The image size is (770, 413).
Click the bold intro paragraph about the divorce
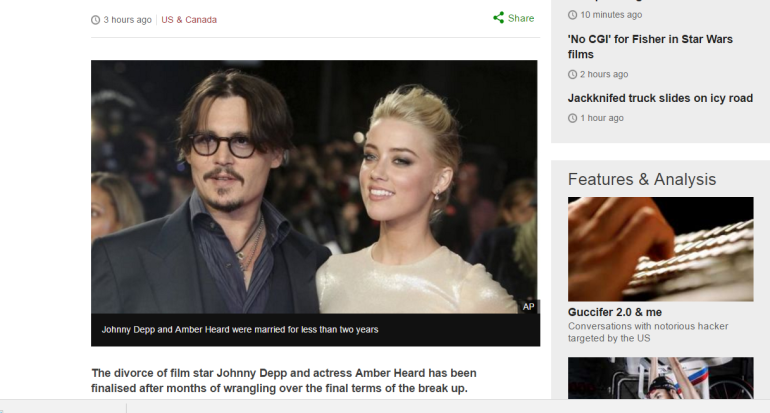pos(284,381)
